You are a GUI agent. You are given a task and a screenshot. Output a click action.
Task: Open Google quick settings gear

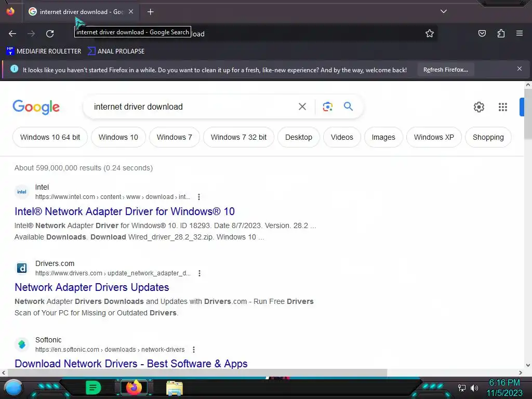tap(478, 107)
